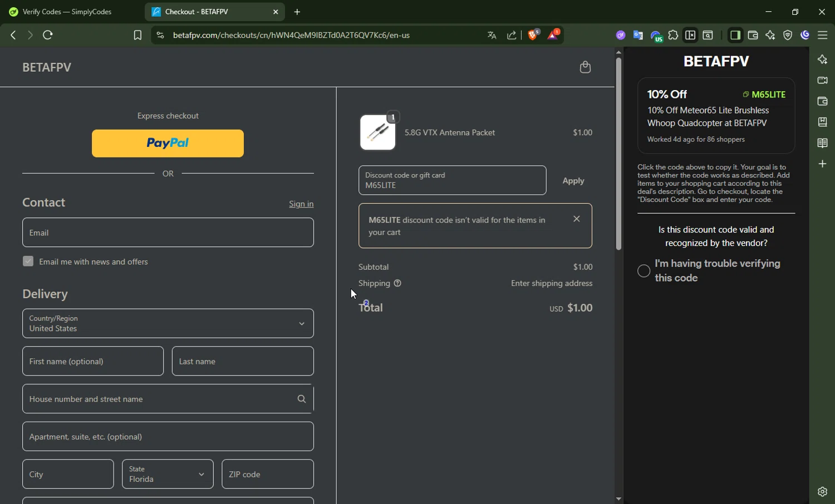Viewport: 835px width, 504px height.
Task: Go forward one page
Action: [x=30, y=35]
